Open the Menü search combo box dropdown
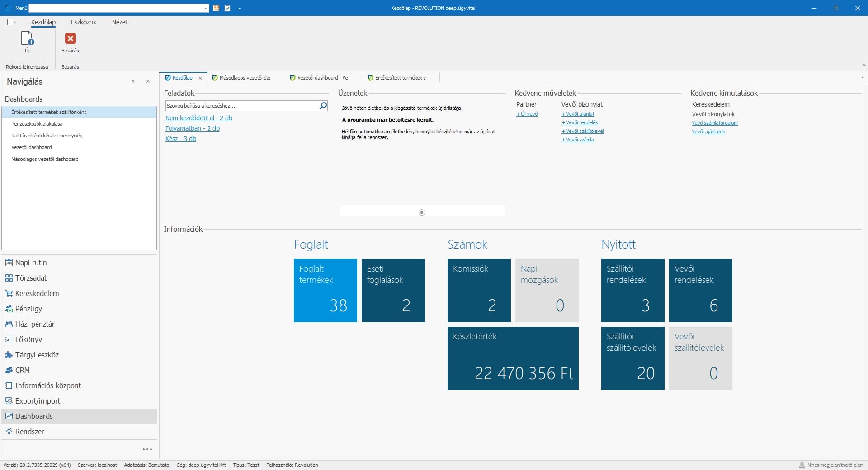 (206, 8)
